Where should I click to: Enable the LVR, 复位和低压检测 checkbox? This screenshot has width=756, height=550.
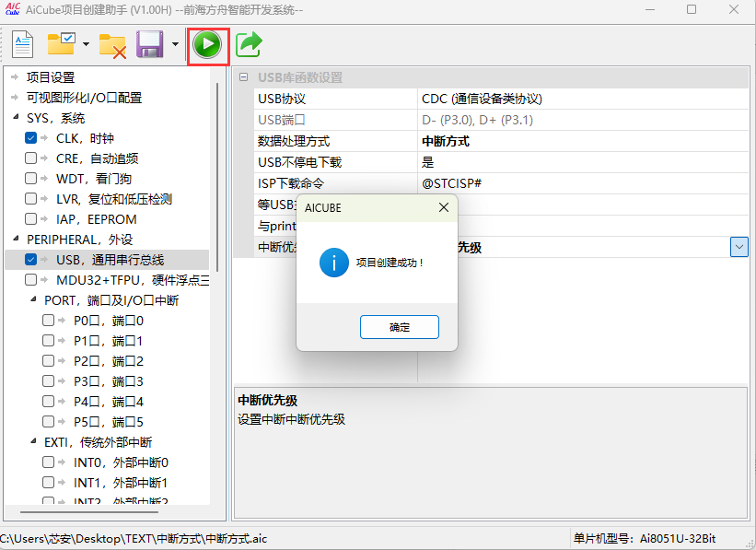point(31,199)
